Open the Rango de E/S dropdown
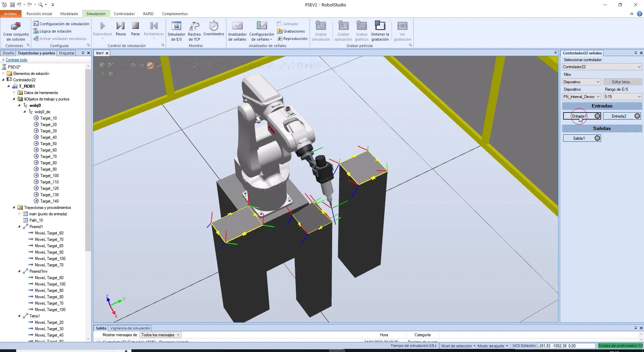This screenshot has height=352, width=644. (x=623, y=97)
